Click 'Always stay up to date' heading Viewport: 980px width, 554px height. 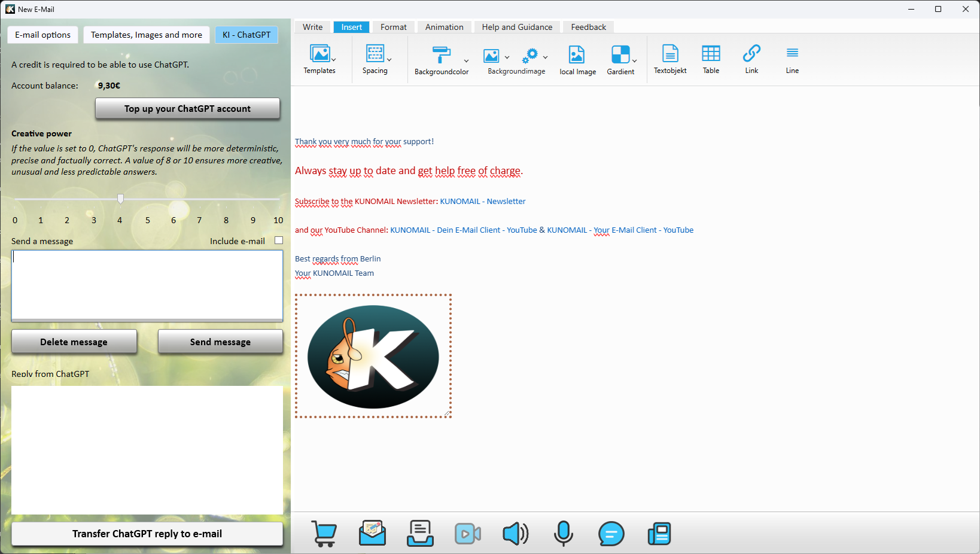point(409,171)
